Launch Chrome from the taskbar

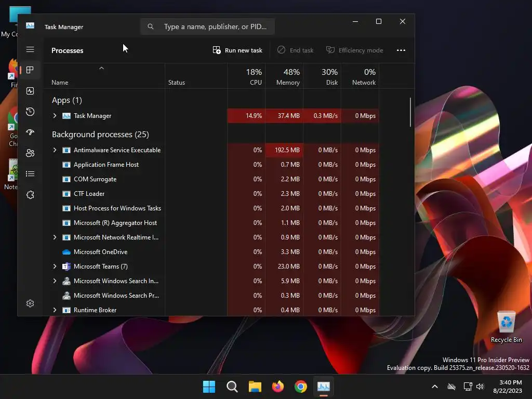(301, 387)
